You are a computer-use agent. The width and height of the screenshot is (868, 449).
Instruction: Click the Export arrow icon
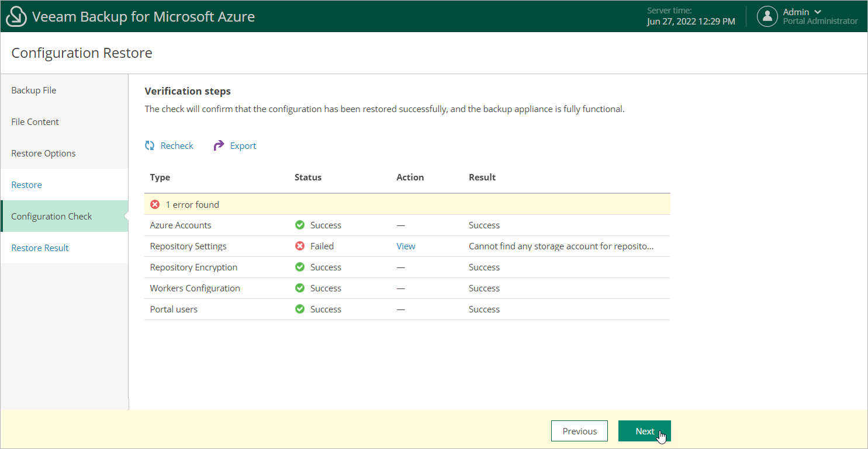click(x=219, y=146)
